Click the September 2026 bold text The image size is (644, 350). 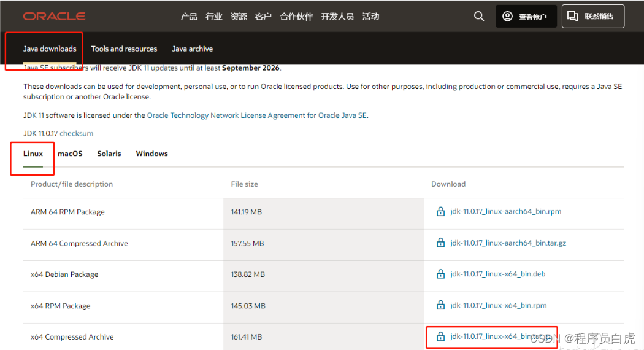[x=250, y=68]
